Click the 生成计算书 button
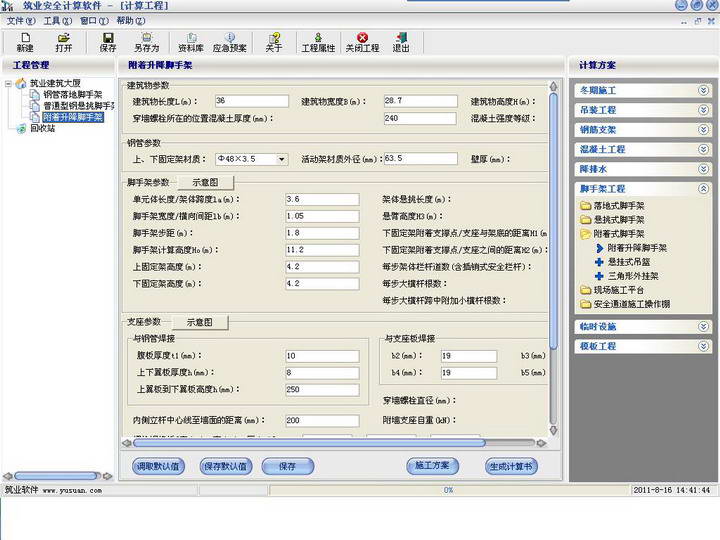This screenshot has height=540, width=720. tap(511, 467)
